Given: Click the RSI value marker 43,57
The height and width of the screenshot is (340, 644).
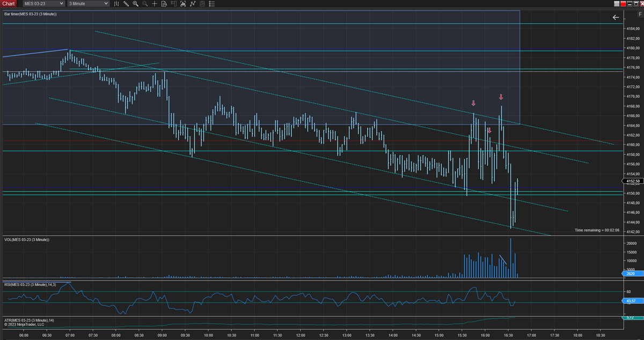Looking at the screenshot, I should coord(632,301).
